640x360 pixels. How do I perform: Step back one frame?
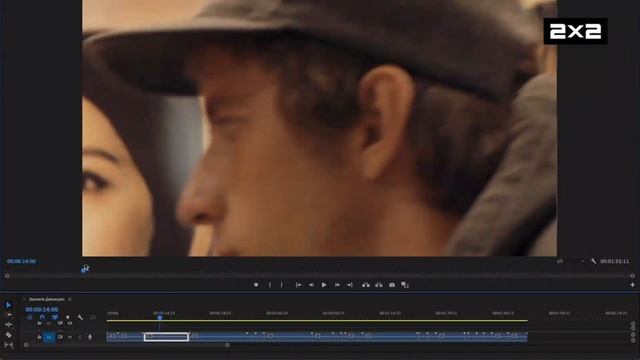tap(311, 285)
